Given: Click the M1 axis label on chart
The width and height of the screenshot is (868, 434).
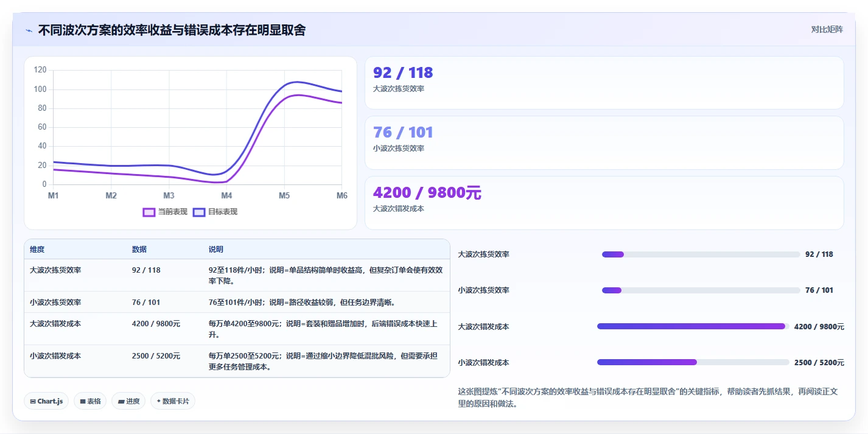Looking at the screenshot, I should point(54,195).
